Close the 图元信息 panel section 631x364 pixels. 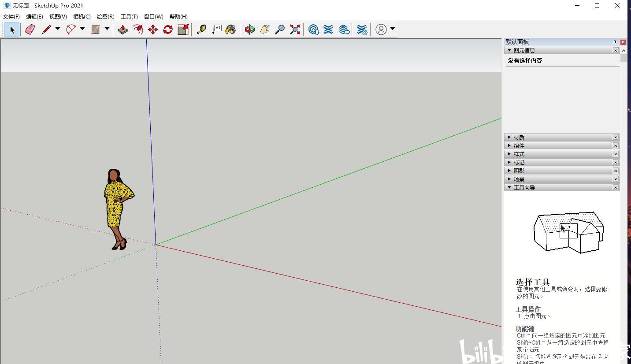click(x=616, y=51)
